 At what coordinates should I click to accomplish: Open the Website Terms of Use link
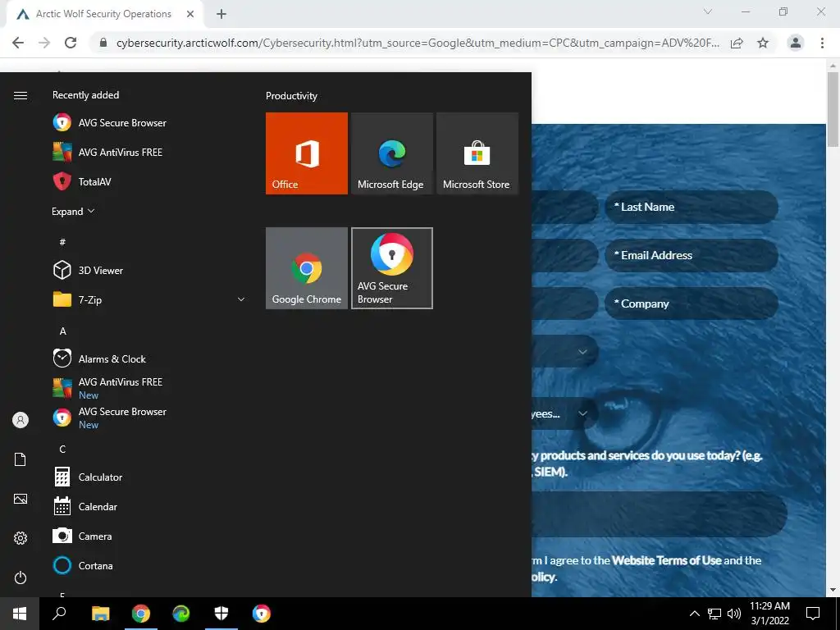pyautogui.click(x=666, y=560)
